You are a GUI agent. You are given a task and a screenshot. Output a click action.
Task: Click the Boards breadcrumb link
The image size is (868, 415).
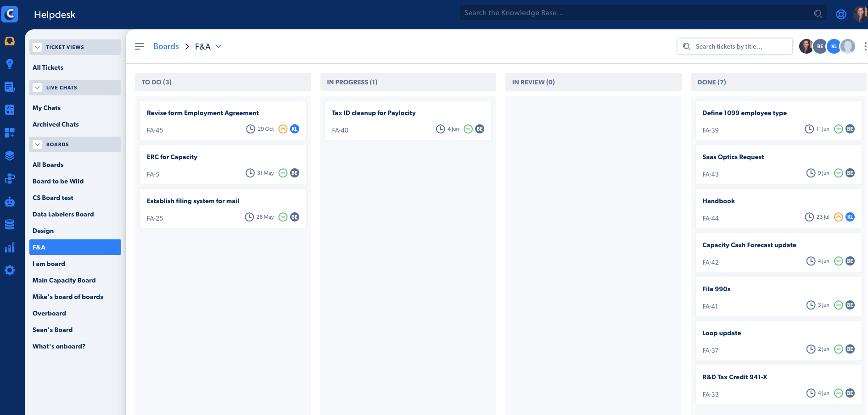pos(166,46)
